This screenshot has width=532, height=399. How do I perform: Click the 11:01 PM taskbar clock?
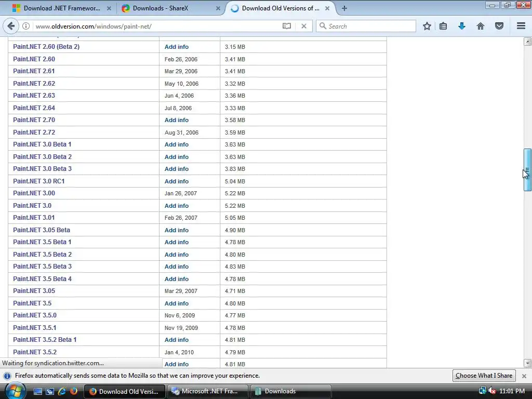pos(512,391)
